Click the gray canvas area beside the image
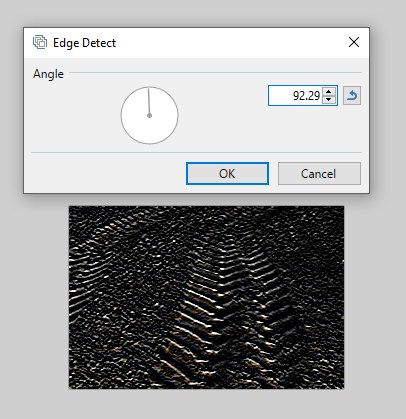Viewport: 406px width, 419px height. click(x=373, y=297)
